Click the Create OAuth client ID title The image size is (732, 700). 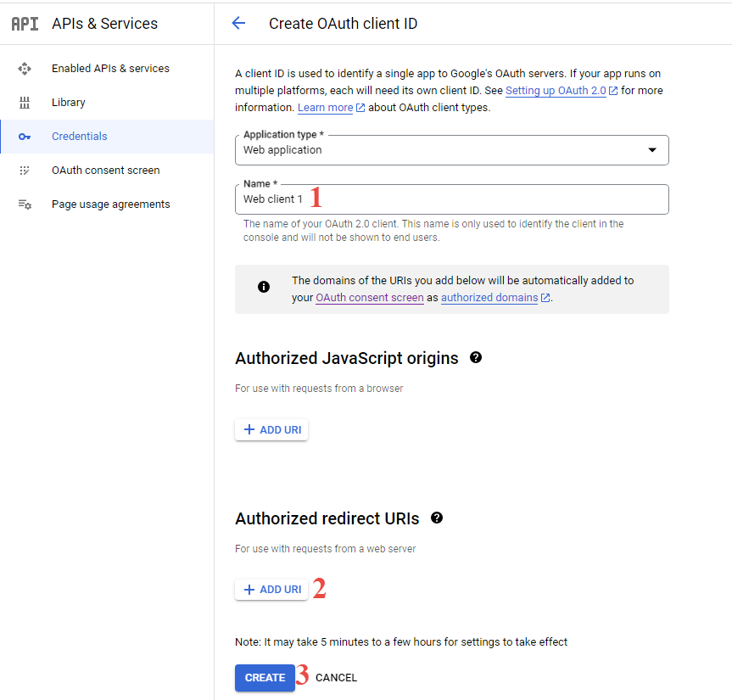coord(344,24)
